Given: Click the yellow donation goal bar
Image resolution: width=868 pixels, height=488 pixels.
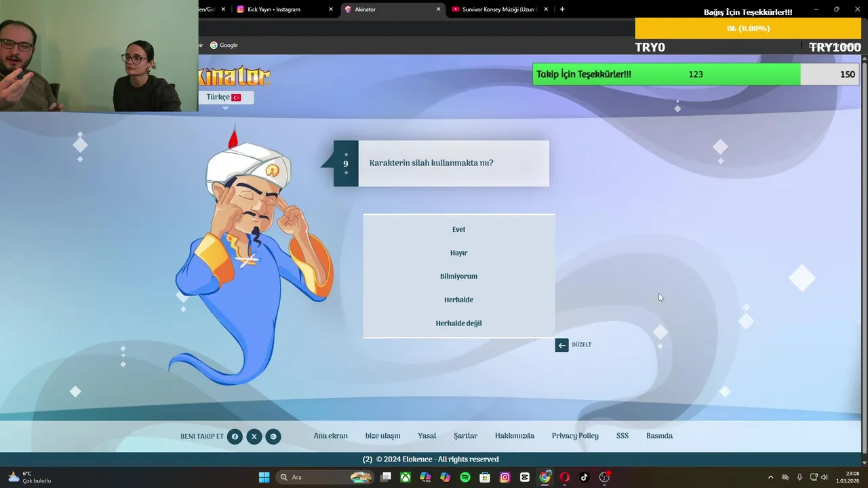Looking at the screenshot, I should [748, 28].
